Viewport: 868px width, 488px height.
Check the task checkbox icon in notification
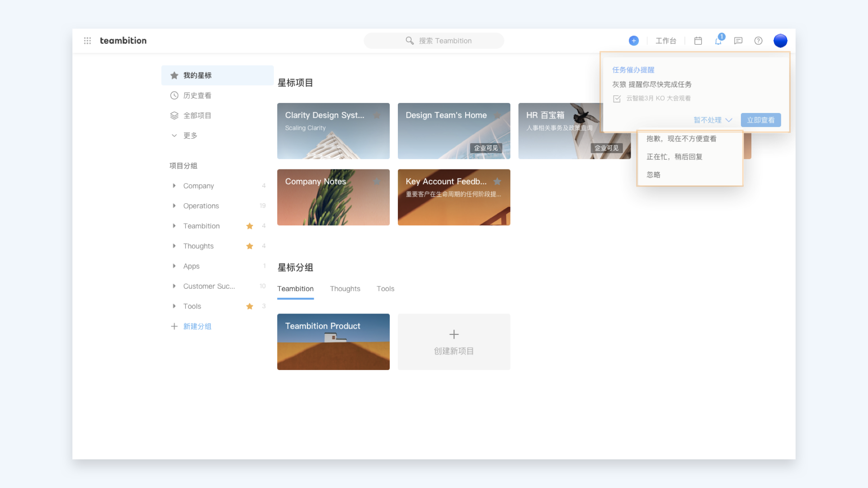(617, 99)
